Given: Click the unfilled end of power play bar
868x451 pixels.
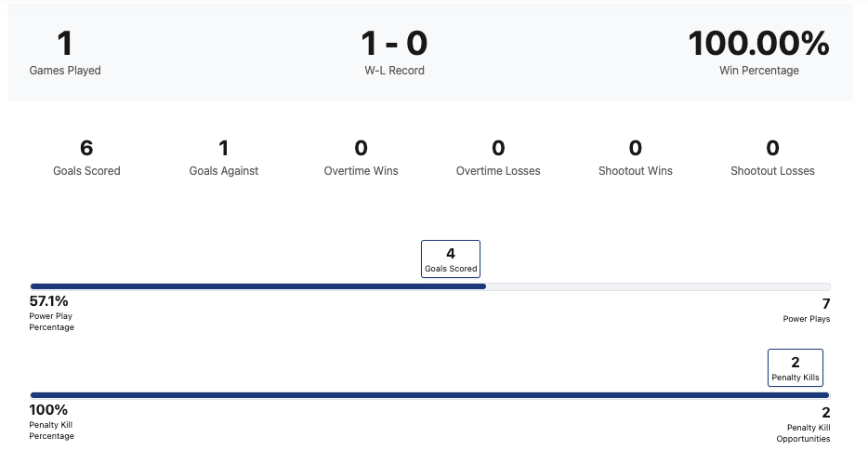Looking at the screenshot, I should [x=658, y=286].
